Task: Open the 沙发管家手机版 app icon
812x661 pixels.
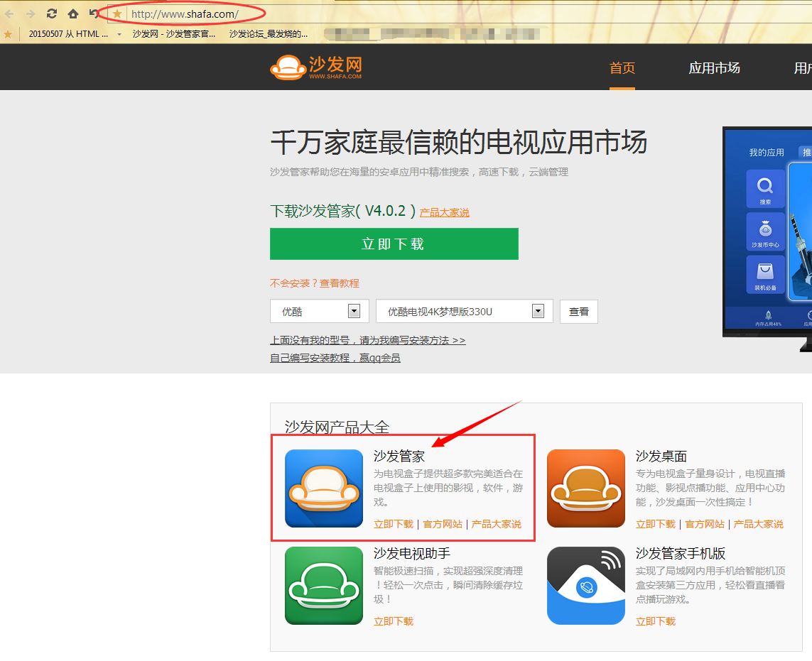Action: click(585, 586)
